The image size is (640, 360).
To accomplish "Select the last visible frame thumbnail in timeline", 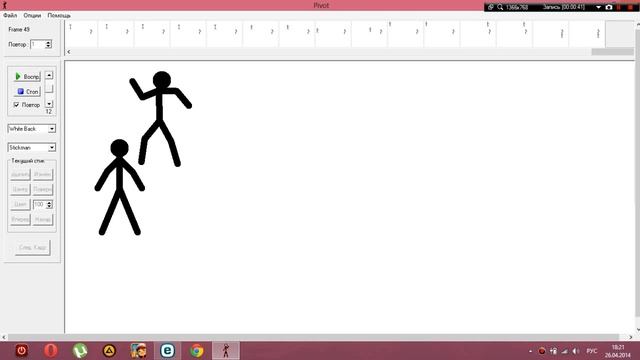I will point(587,34).
